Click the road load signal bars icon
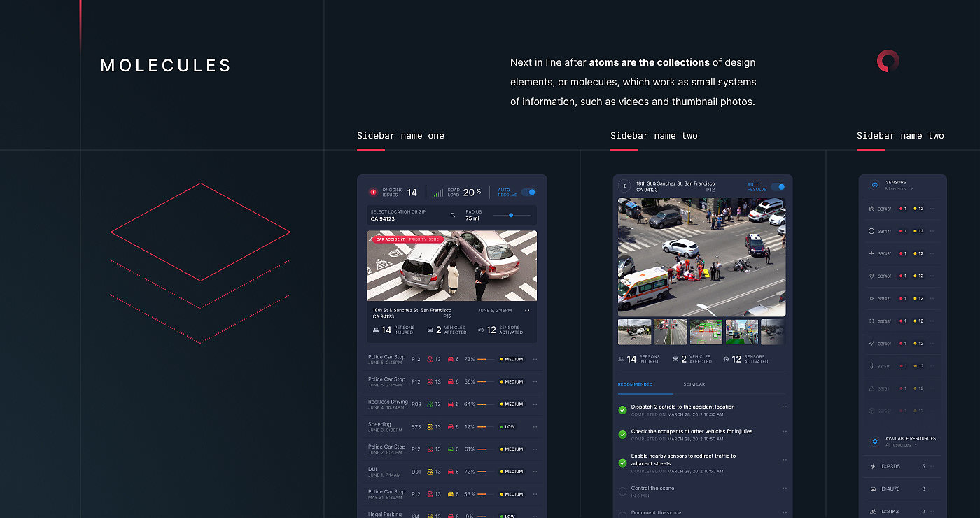 438,192
